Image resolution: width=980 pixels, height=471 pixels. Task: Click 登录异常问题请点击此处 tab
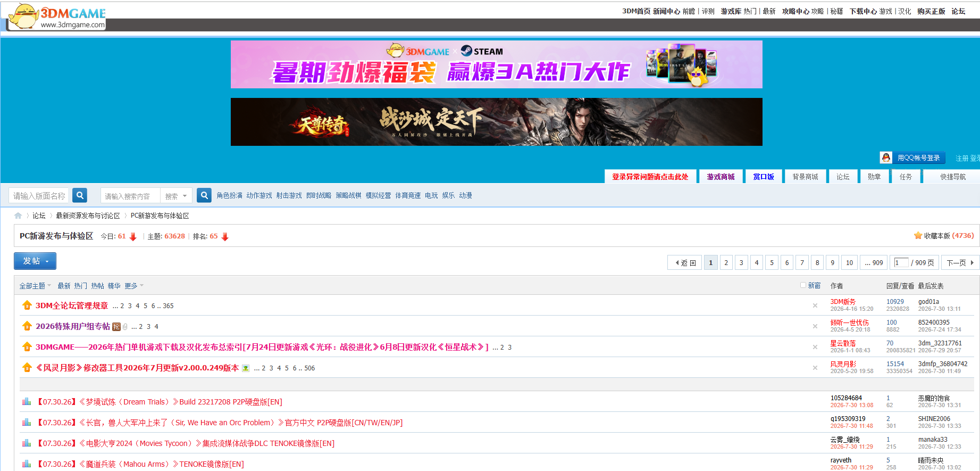(650, 177)
